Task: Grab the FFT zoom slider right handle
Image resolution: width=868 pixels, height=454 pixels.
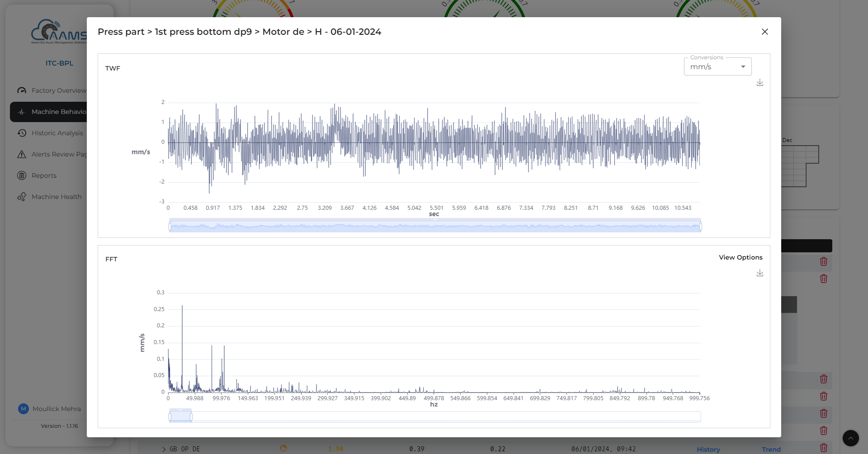Action: (x=191, y=416)
